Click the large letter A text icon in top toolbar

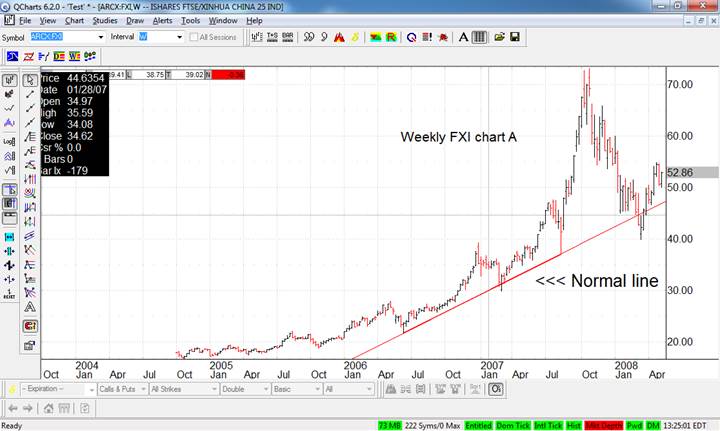point(463,37)
